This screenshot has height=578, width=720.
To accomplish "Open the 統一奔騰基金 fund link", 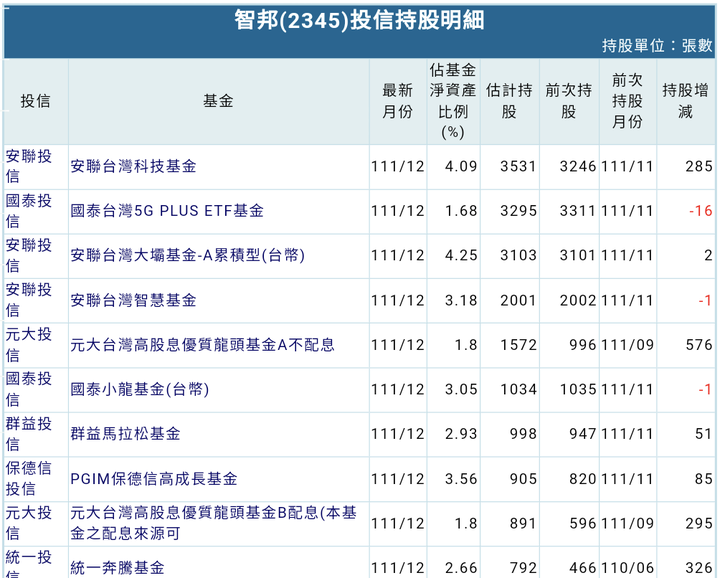I will pos(118,568).
